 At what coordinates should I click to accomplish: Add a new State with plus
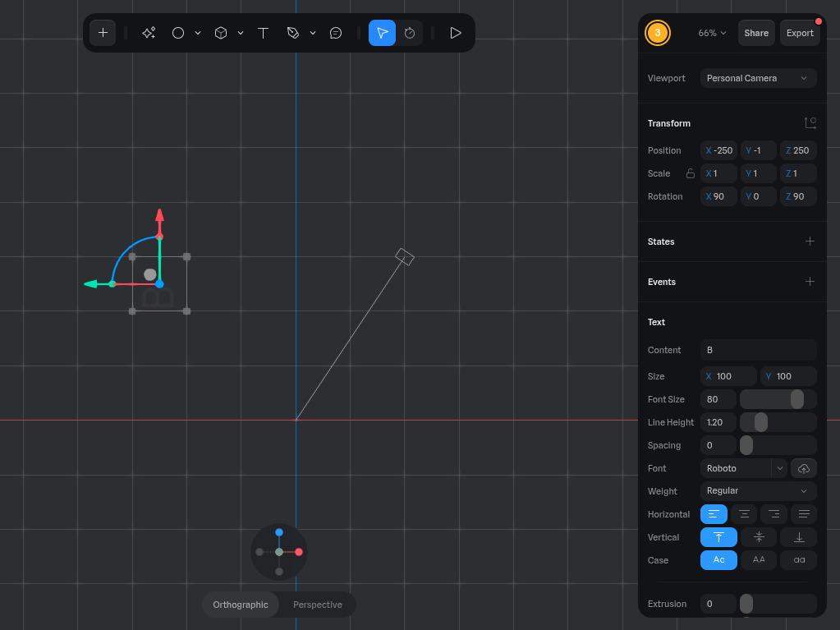point(810,241)
